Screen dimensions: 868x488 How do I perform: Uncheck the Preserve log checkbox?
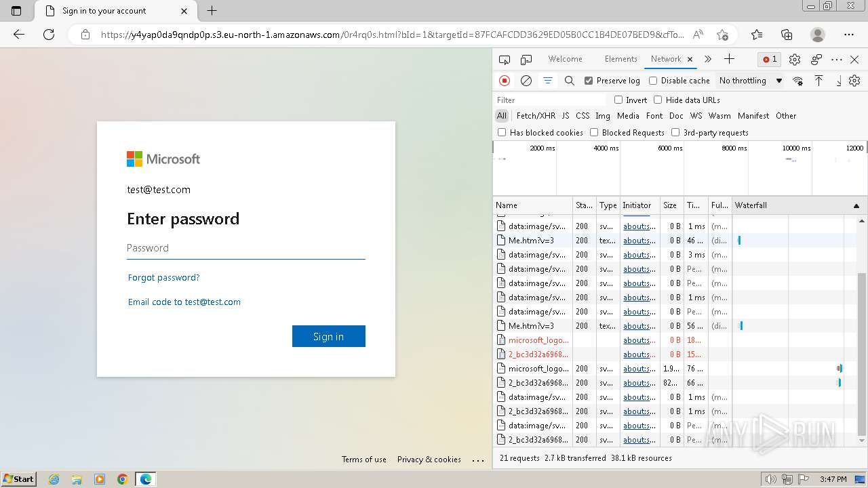click(589, 81)
